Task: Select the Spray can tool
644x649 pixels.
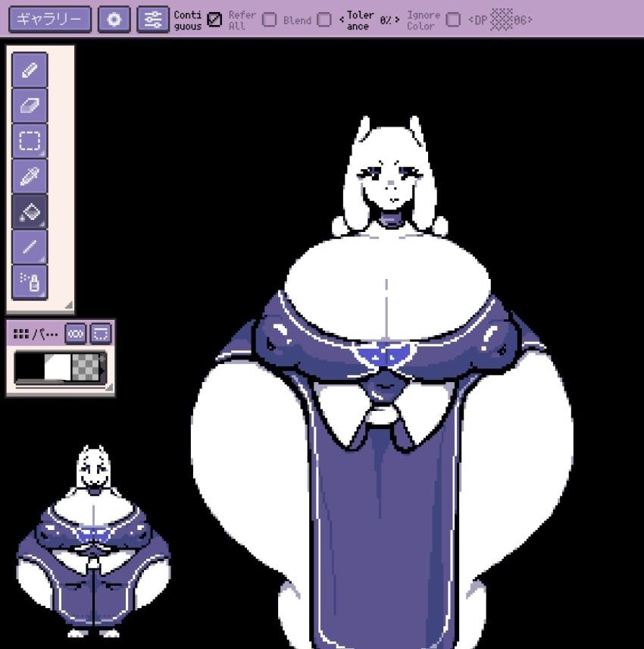Action: 30,282
